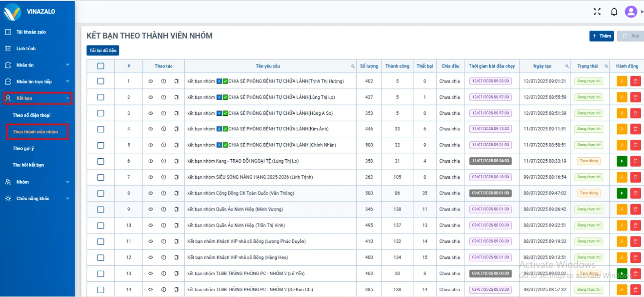Check the checkbox for row 5
Image resolution: width=644 pixels, height=297 pixels.
point(101,145)
